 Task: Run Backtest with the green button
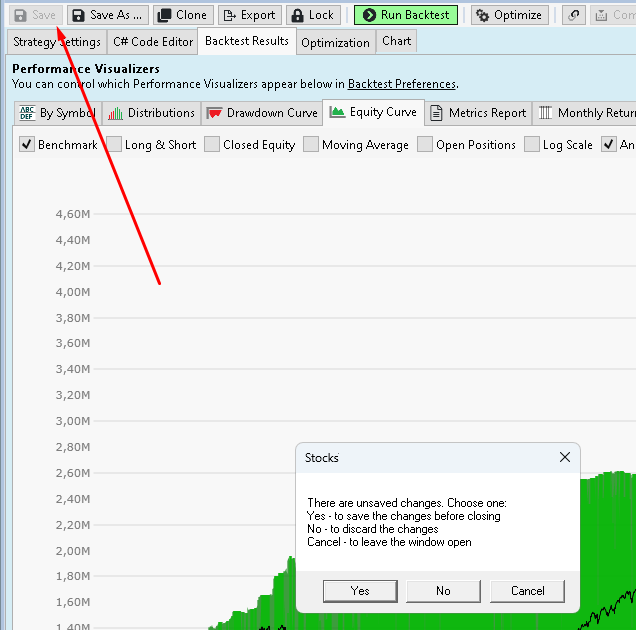[x=405, y=15]
